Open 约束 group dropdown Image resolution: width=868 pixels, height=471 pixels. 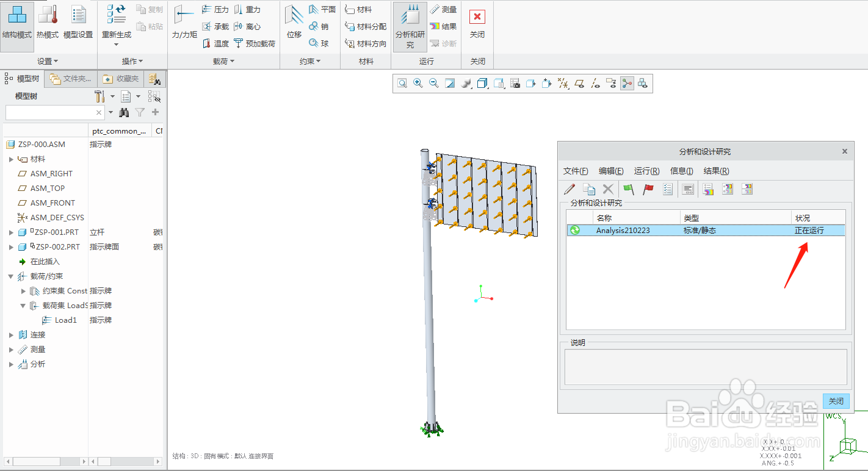[310, 61]
